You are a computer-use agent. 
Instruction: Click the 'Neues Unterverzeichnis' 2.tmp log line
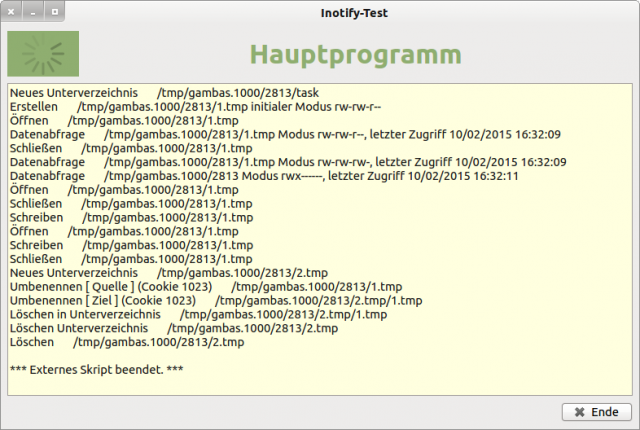coord(168,271)
